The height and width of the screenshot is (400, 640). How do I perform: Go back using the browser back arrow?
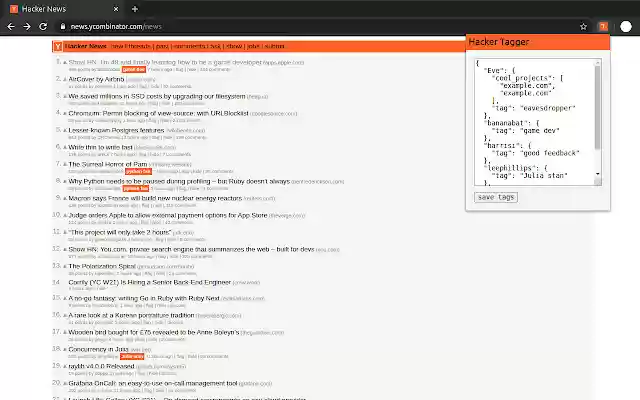click(11, 27)
